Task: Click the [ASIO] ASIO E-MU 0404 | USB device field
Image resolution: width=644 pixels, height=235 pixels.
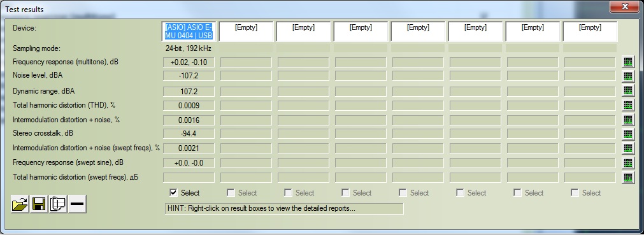Action: 189,31
